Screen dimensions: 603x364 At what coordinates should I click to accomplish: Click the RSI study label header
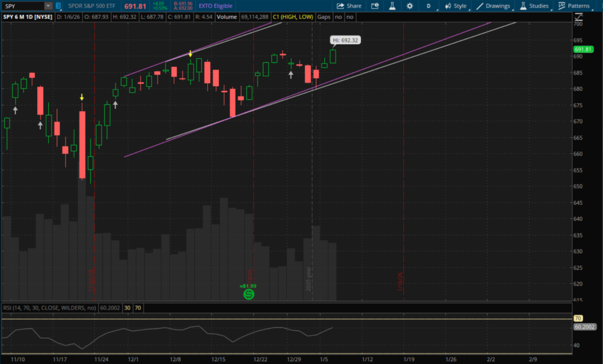[49, 307]
